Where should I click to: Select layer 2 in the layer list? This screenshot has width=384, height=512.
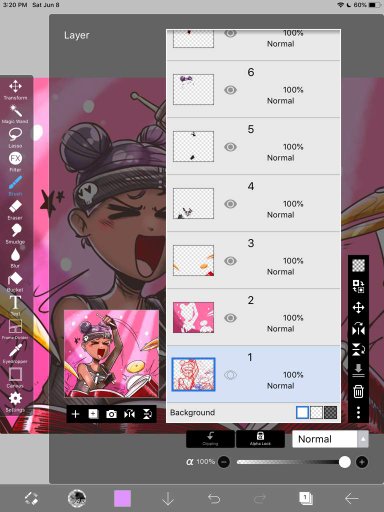pos(253,317)
